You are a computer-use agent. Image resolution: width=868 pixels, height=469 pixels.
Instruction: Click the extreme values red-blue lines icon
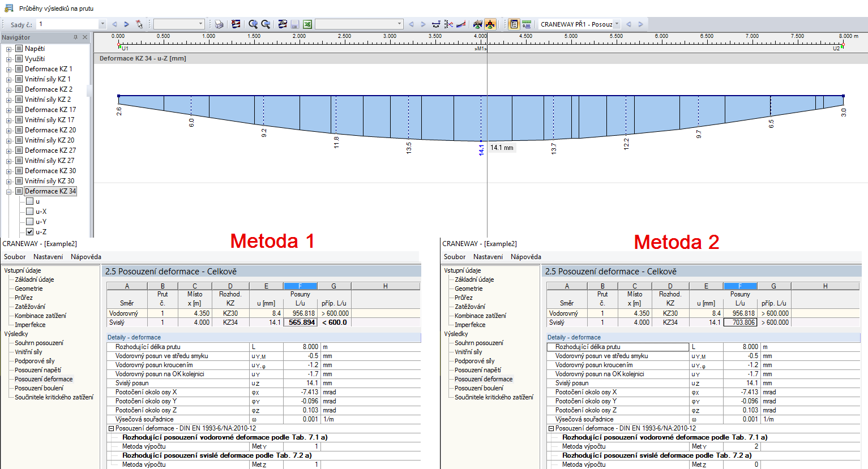(x=448, y=24)
